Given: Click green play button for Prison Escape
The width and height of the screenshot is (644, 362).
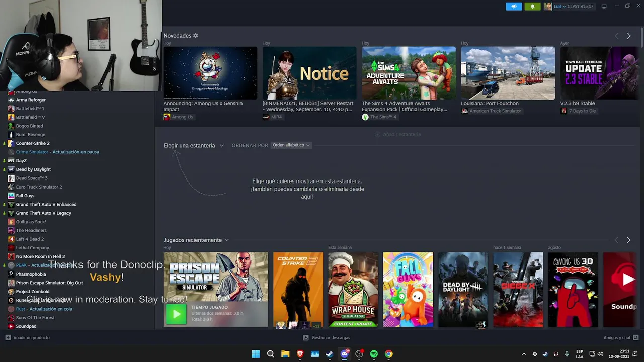Looking at the screenshot, I should [176, 315].
